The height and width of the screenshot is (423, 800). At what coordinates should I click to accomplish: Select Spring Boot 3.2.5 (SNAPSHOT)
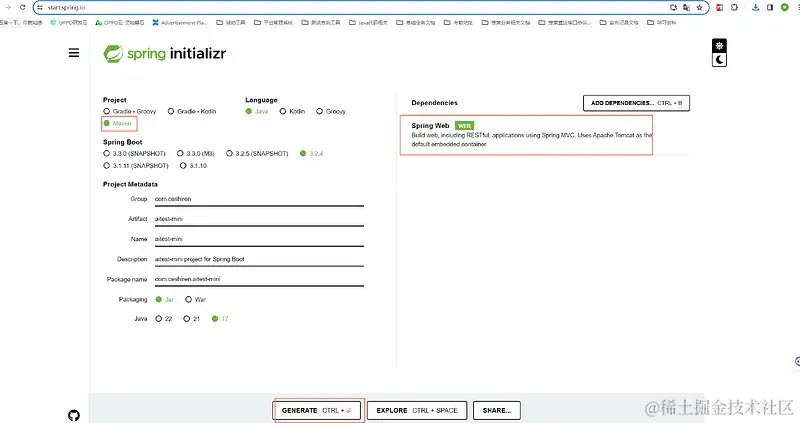pos(258,154)
